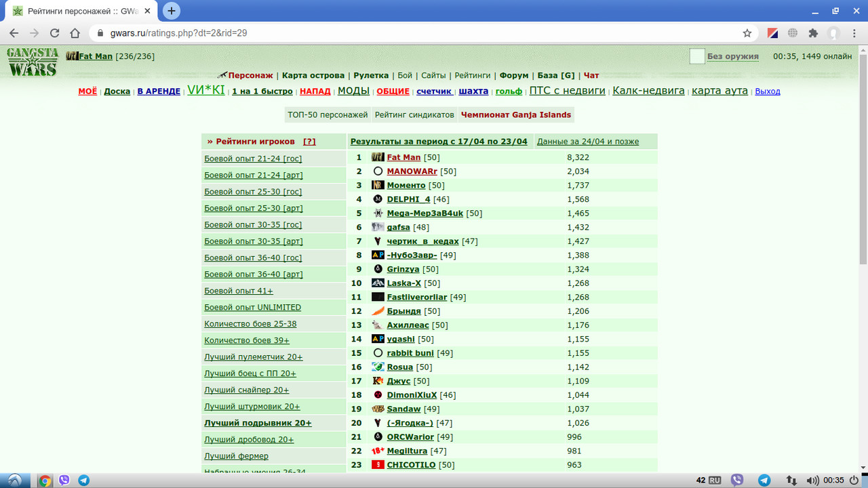Screen dimensions: 868x488
Task: Click the Gangsta Wars logo
Action: (32, 62)
